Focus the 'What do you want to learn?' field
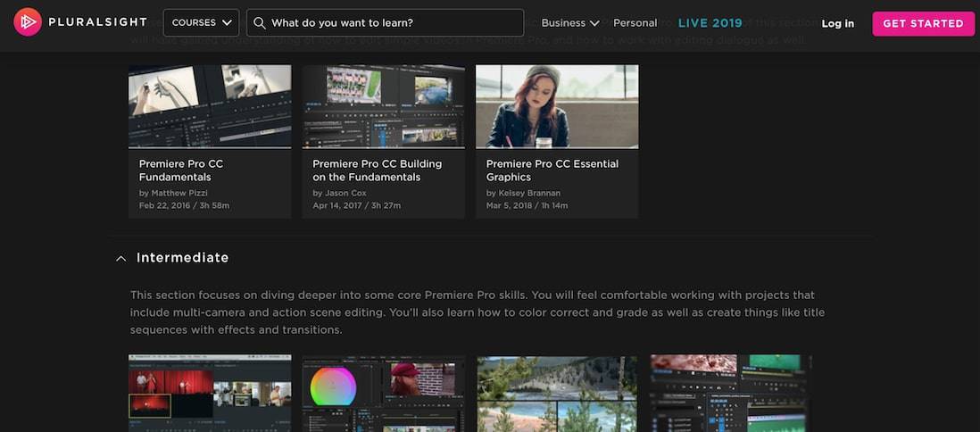 (385, 23)
